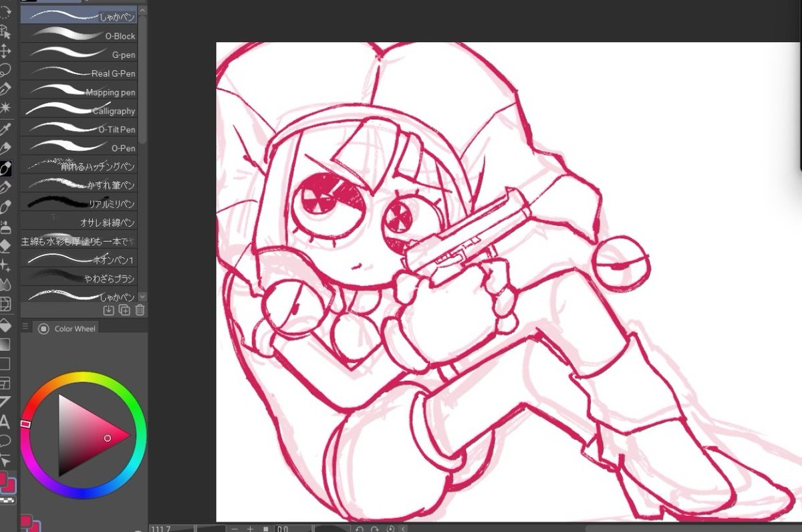Select the Gradient tool
Viewport: 802px width, 532px height.
coord(5,345)
